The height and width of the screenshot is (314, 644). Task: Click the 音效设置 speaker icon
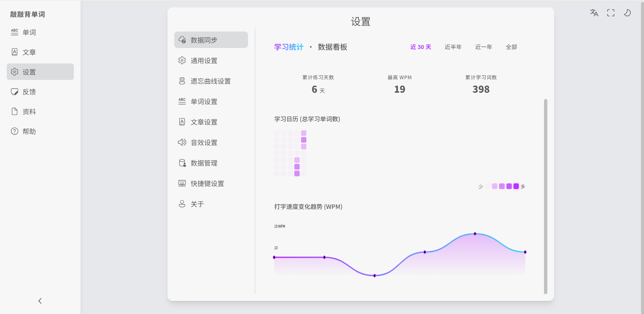click(x=182, y=142)
